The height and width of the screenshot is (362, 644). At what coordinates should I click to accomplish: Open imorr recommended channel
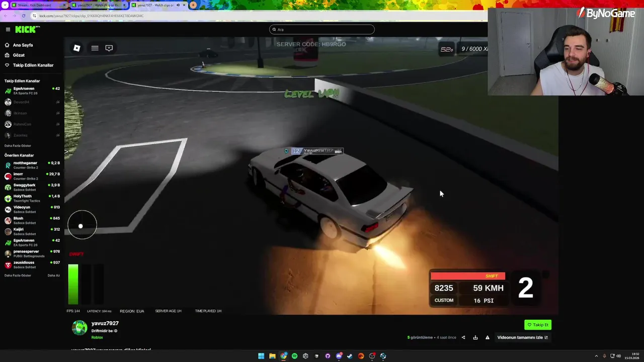pos(32,176)
